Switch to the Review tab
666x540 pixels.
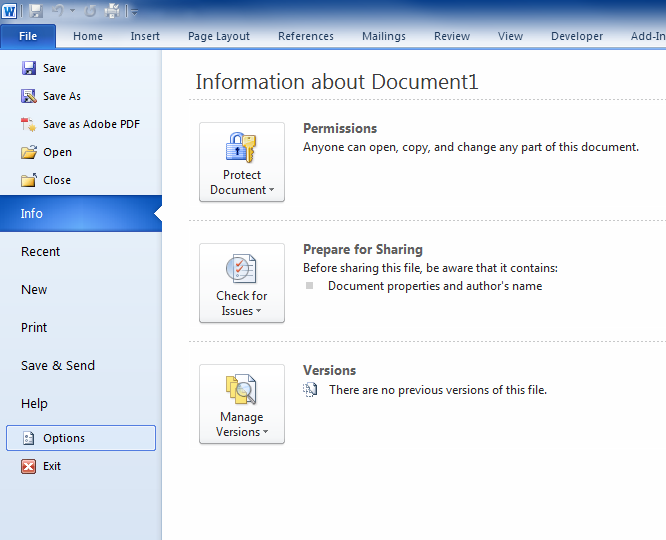(452, 36)
